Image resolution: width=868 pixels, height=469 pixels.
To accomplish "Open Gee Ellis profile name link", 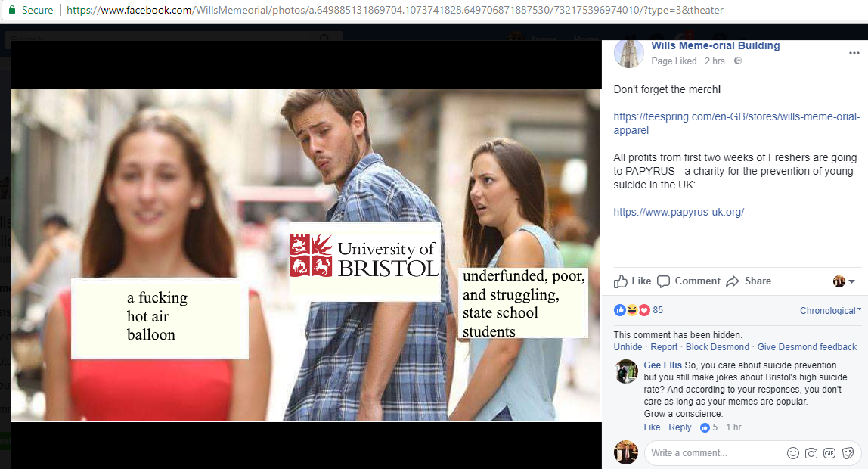I will click(662, 365).
